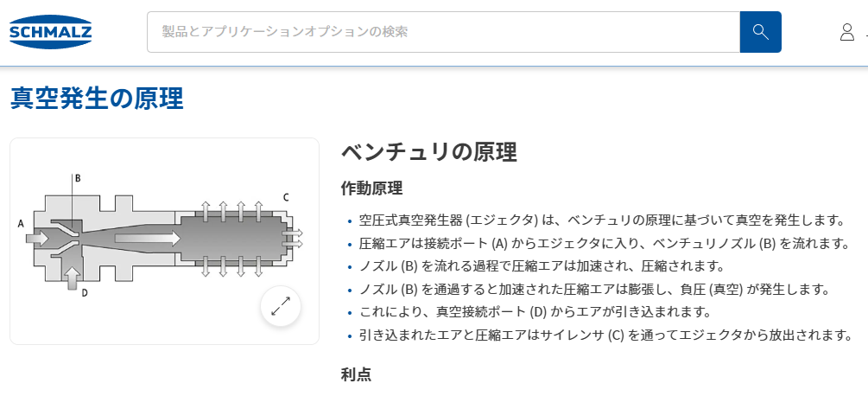Click the bullet starting with 空圧式真空発生器
The height and width of the screenshot is (396, 868).
point(601,220)
